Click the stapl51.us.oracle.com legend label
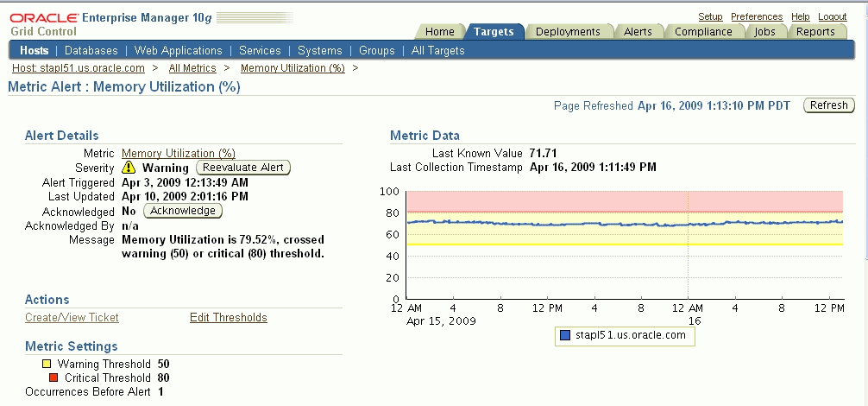The width and height of the screenshot is (868, 406). pos(631,335)
